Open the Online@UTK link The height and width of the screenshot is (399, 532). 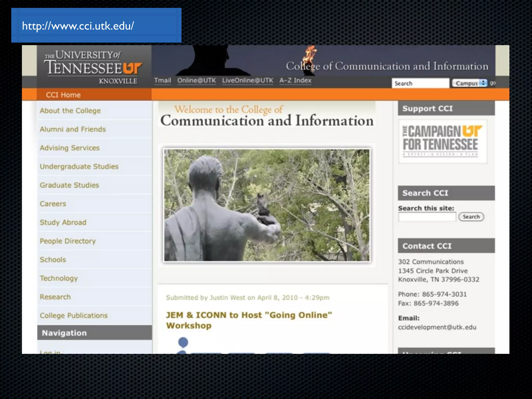[197, 80]
